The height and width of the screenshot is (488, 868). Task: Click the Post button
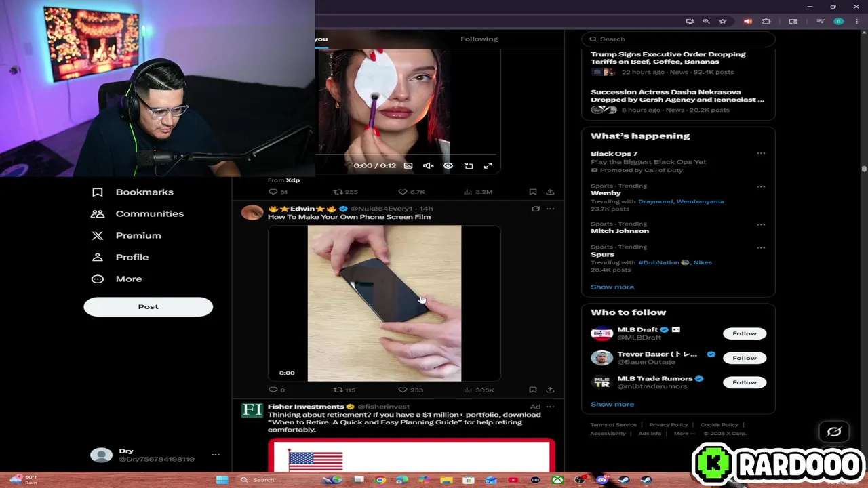[148, 306]
